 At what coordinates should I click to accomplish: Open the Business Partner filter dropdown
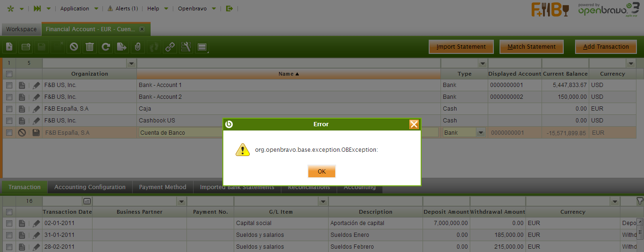pos(181,201)
